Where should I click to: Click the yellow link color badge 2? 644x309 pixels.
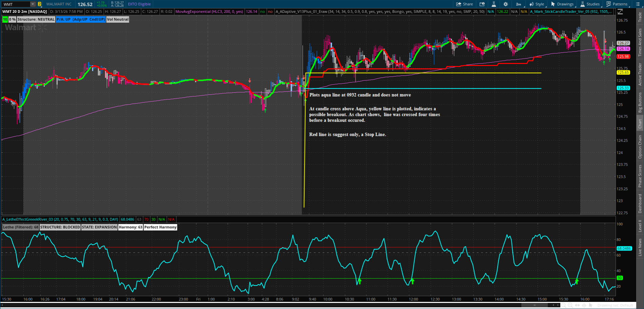(x=40, y=4)
